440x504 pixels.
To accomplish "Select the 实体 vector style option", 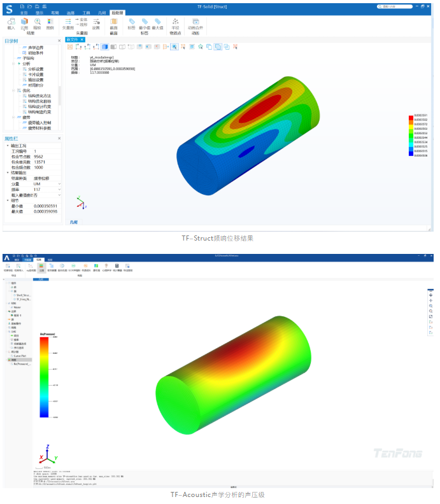I will coord(82,20).
